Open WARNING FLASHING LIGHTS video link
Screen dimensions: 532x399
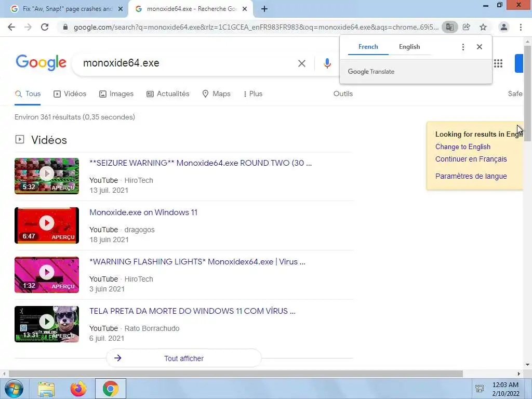[x=197, y=262]
